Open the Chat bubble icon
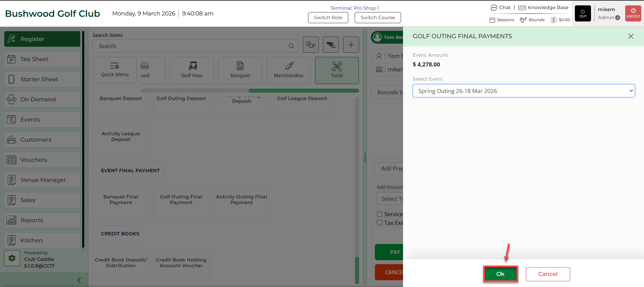644x287 pixels. click(x=494, y=8)
